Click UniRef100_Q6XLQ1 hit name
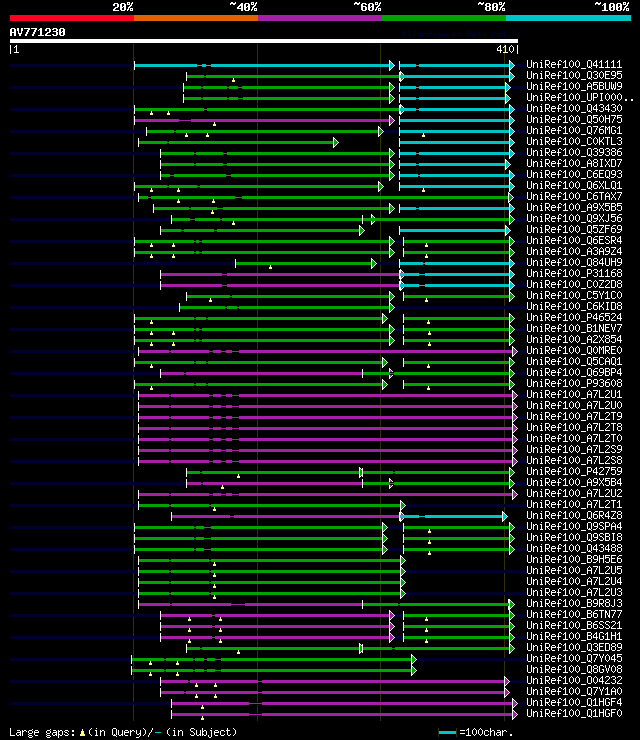Viewport: 640px width, 740px height. [x=574, y=185]
